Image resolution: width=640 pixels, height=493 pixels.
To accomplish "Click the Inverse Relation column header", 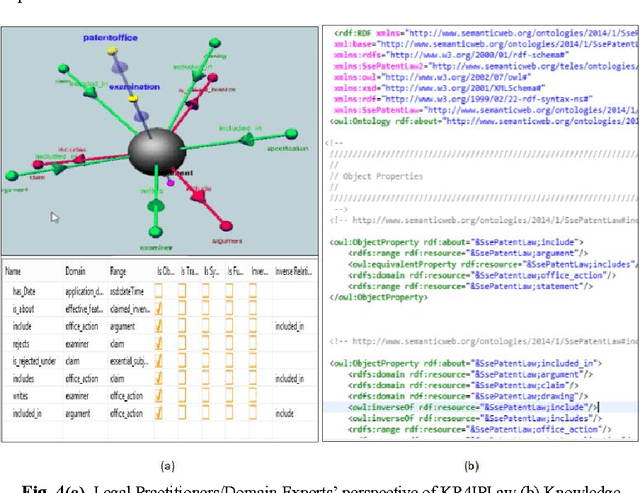I will tap(291, 271).
